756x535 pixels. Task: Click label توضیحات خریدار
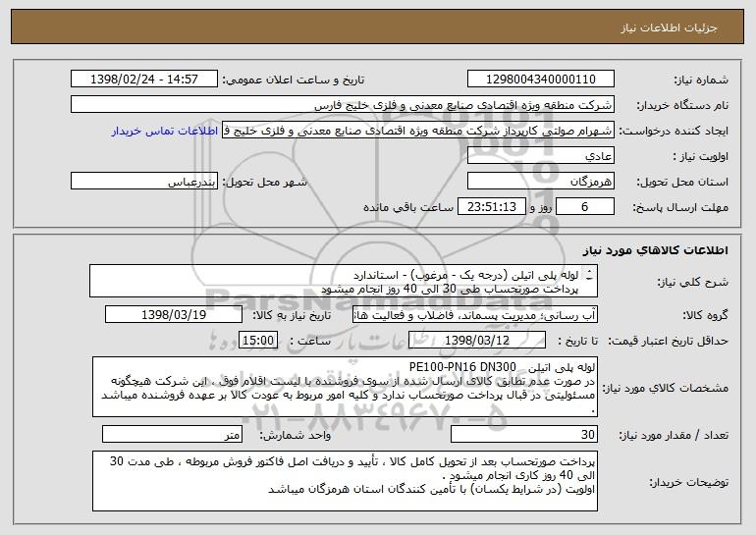689,482
